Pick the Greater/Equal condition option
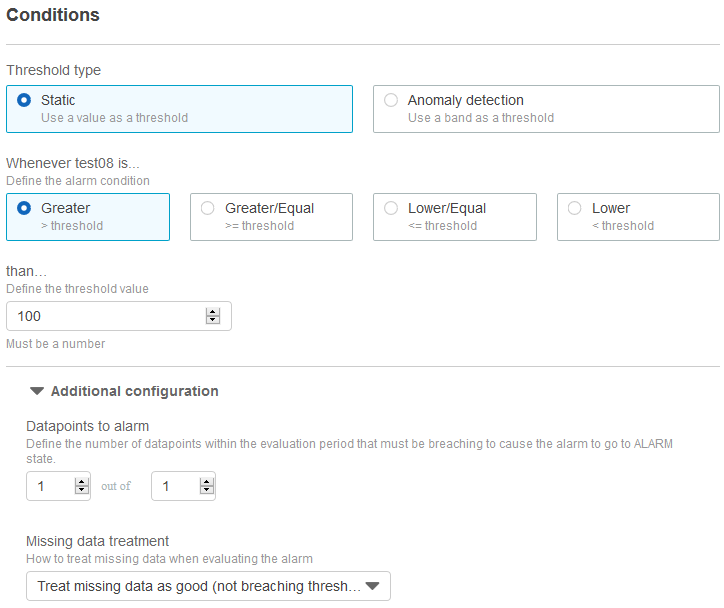724x608 pixels. point(208,208)
